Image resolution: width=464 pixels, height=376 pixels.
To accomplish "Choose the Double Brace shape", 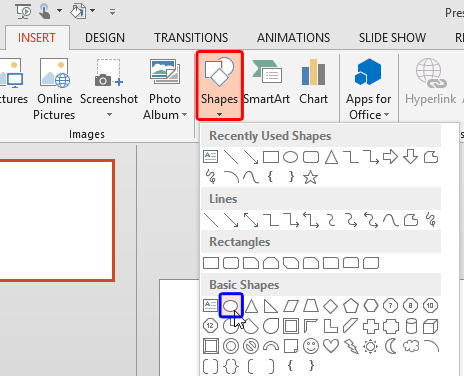I will [x=231, y=366].
